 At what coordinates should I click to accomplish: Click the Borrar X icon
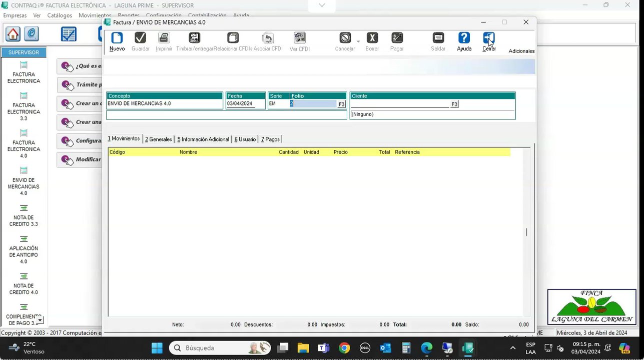[x=372, y=38]
